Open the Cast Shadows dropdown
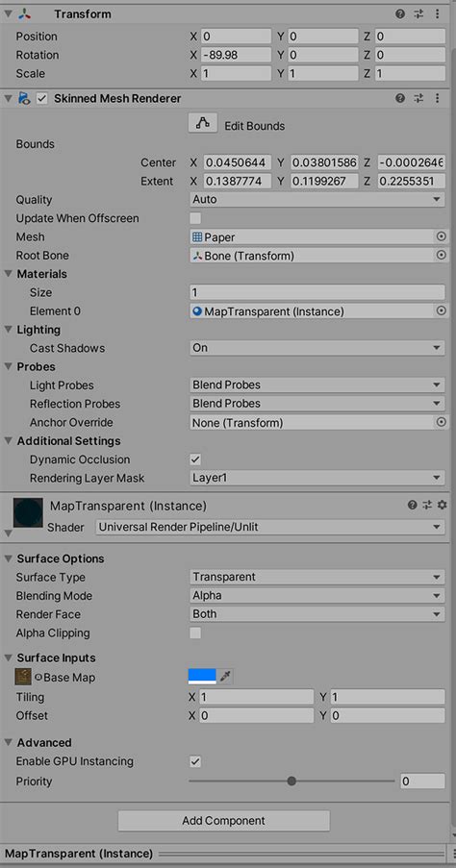 point(317,348)
